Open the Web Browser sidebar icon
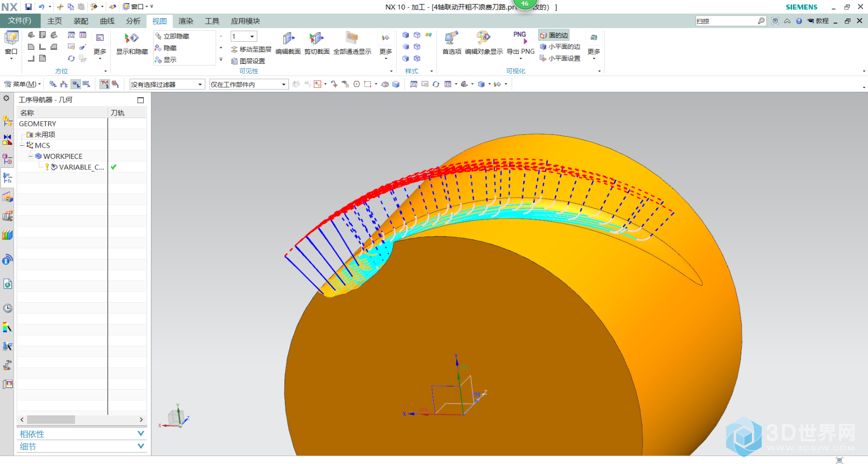This screenshot has width=868, height=464. point(7,284)
